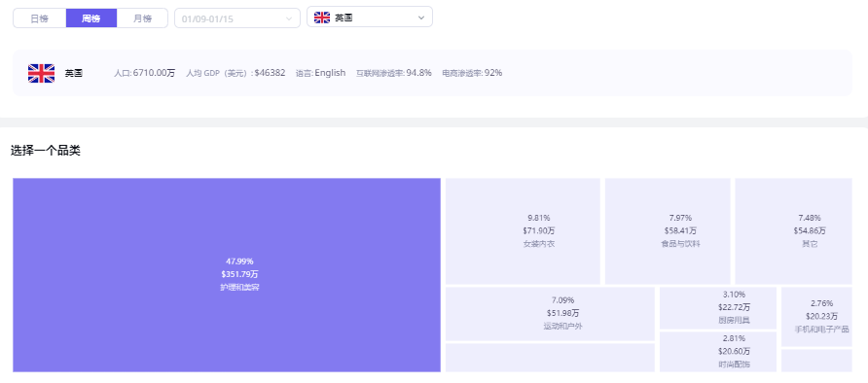The width and height of the screenshot is (868, 383).
Task: Select the 护理和美容 47.99% category block
Action: tap(227, 275)
